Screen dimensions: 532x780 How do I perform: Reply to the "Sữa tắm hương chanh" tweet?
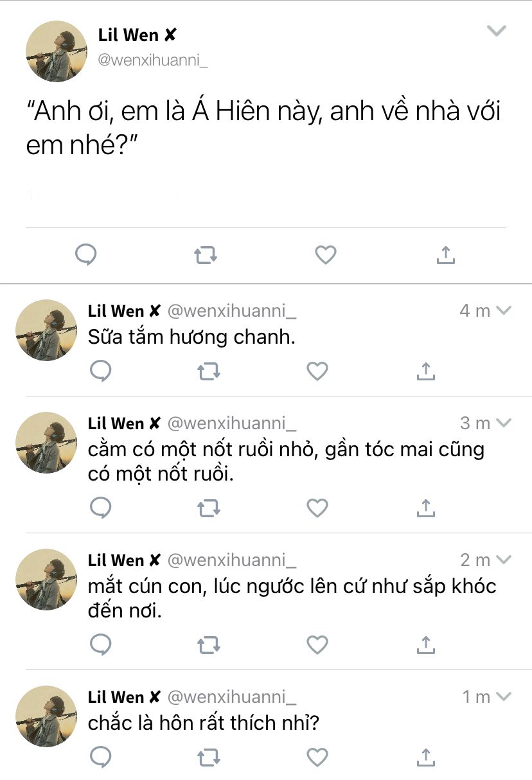100,371
